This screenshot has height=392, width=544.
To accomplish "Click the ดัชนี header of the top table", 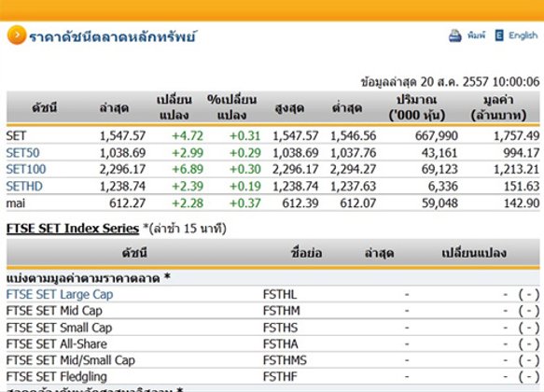I will (45, 108).
